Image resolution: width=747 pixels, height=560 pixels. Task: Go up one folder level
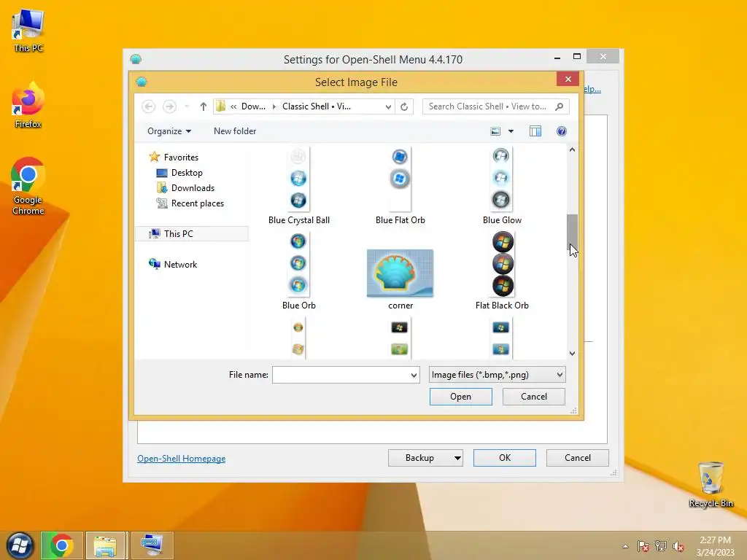coord(204,106)
